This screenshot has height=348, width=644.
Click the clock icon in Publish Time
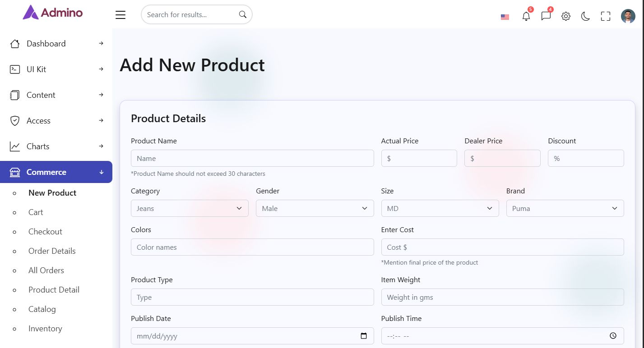(x=613, y=336)
